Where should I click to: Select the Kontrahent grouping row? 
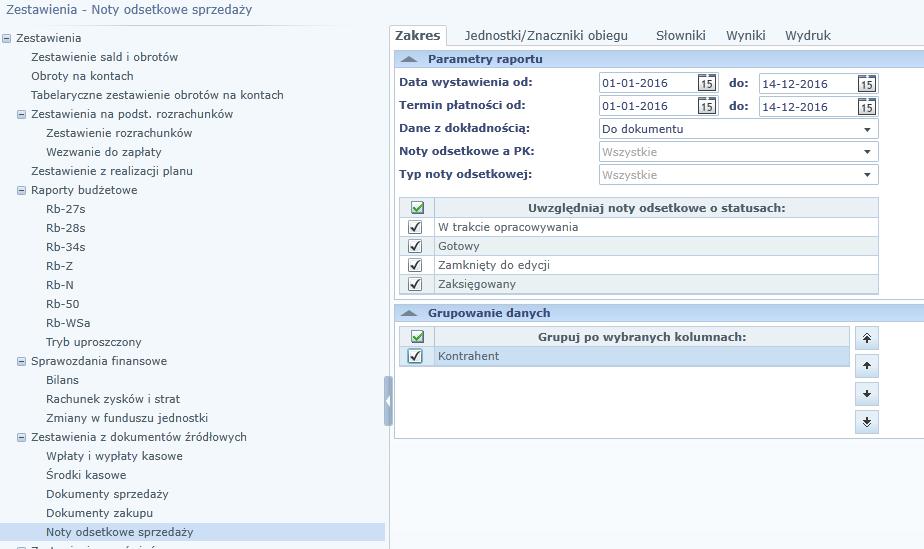(x=625, y=356)
